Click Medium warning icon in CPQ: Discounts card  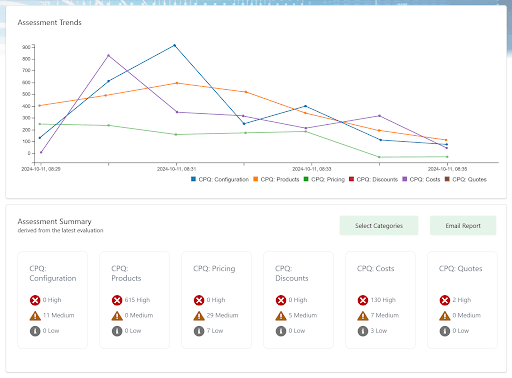pos(281,315)
